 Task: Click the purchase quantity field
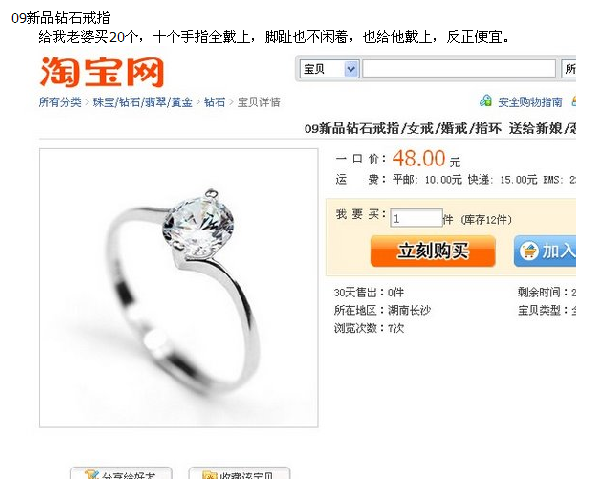tap(416, 219)
